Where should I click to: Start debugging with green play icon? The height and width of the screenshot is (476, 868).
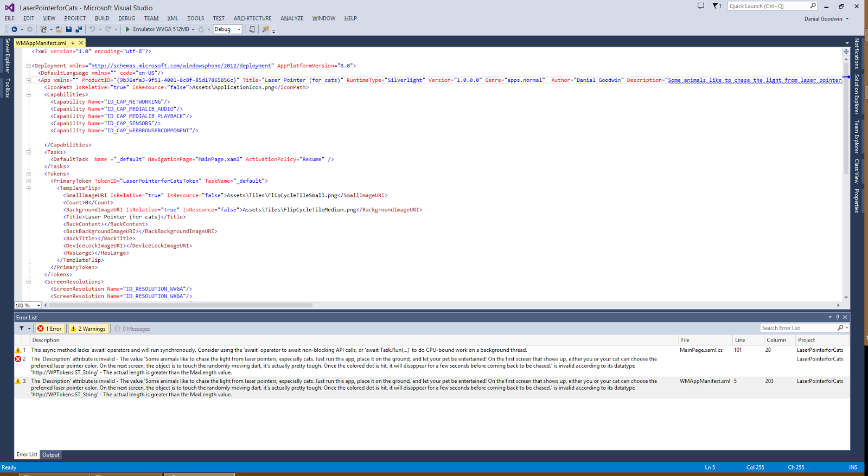coord(127,29)
